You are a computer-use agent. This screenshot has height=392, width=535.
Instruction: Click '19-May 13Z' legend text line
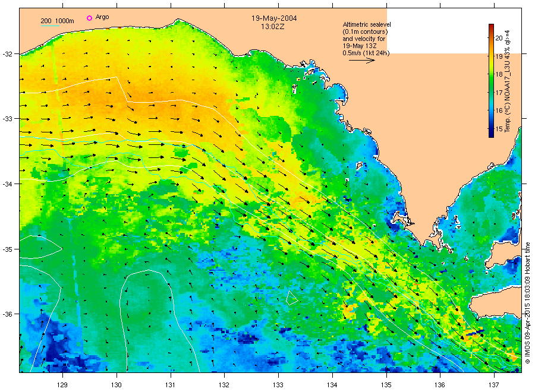pyautogui.click(x=360, y=46)
